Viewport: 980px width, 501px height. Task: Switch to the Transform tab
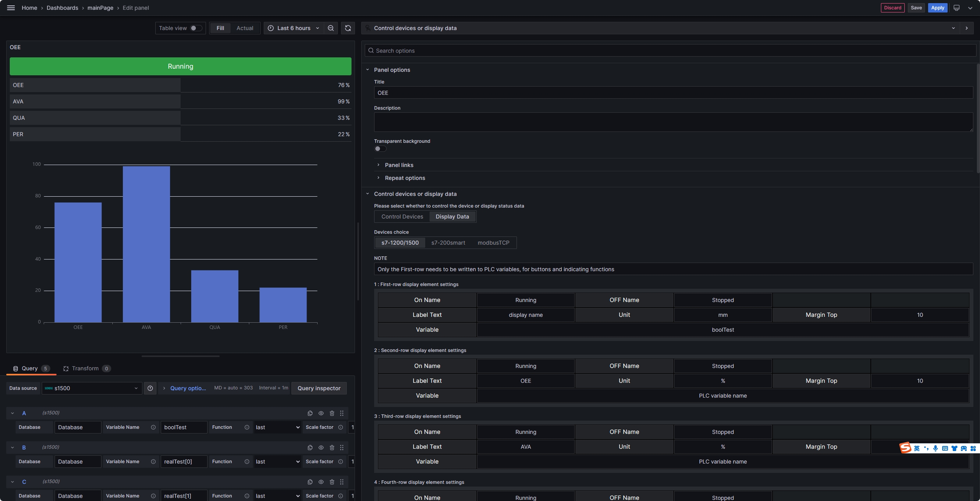85,368
